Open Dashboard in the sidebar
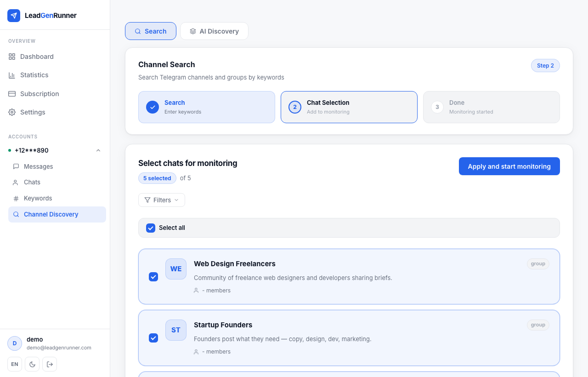The image size is (588, 377). [55, 57]
